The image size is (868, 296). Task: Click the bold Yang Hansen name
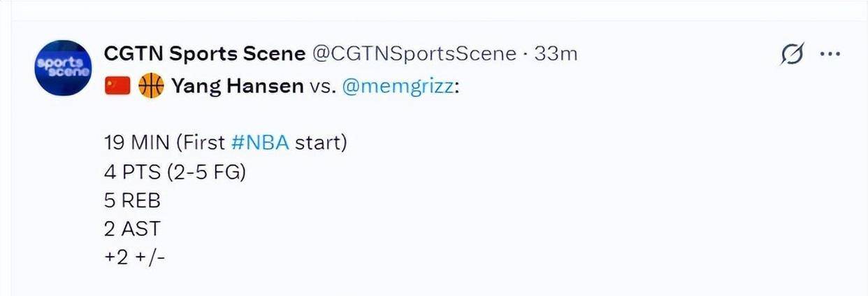pyautogui.click(x=238, y=86)
